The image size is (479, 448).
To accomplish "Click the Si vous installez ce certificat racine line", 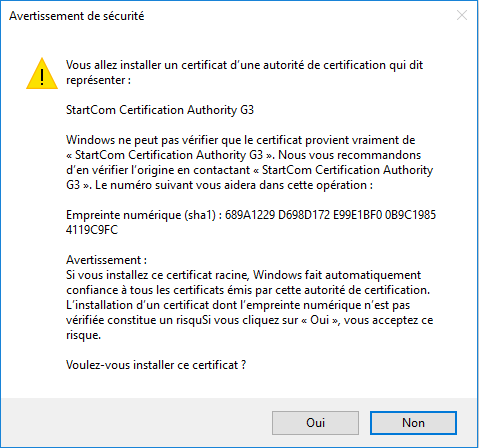I will [243, 275].
